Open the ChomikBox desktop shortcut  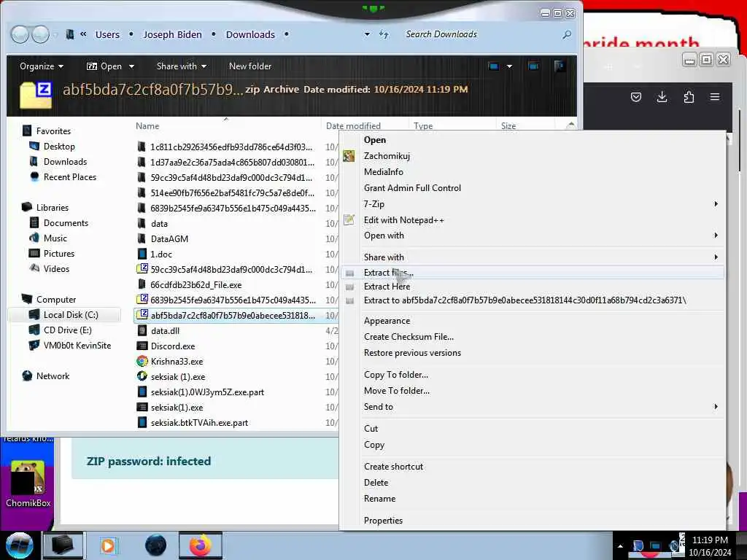coord(28,484)
